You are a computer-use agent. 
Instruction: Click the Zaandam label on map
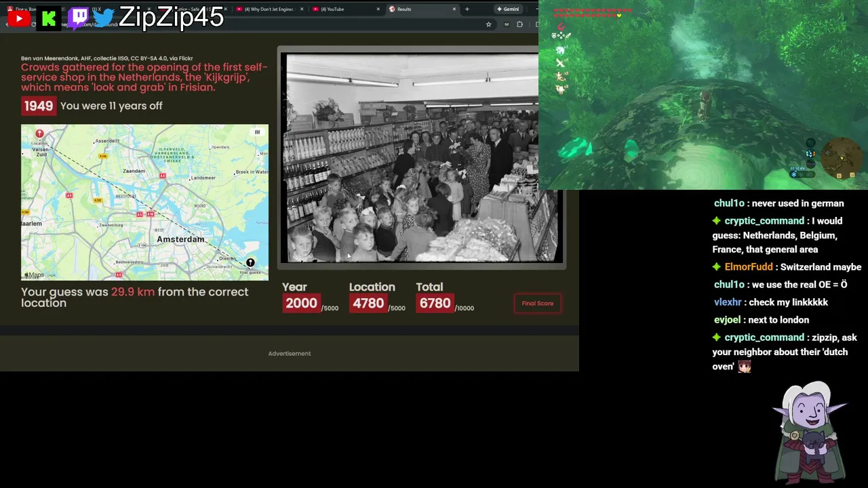[134, 171]
